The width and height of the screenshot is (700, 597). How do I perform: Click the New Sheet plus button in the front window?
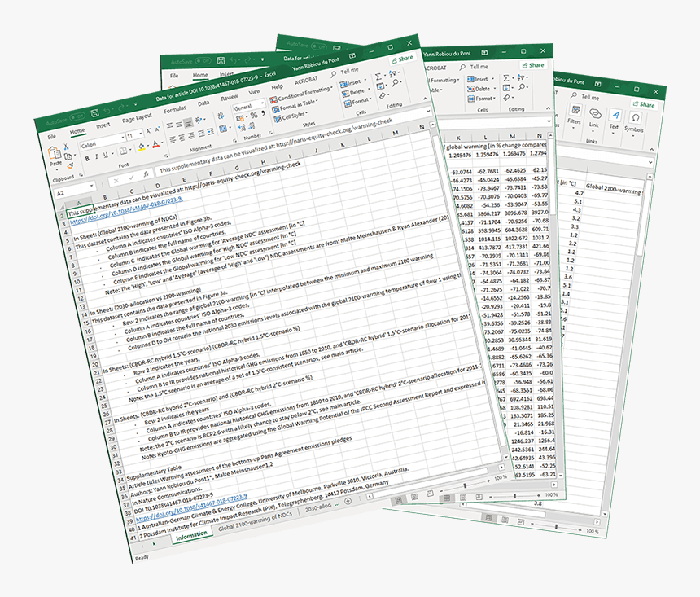[x=348, y=501]
